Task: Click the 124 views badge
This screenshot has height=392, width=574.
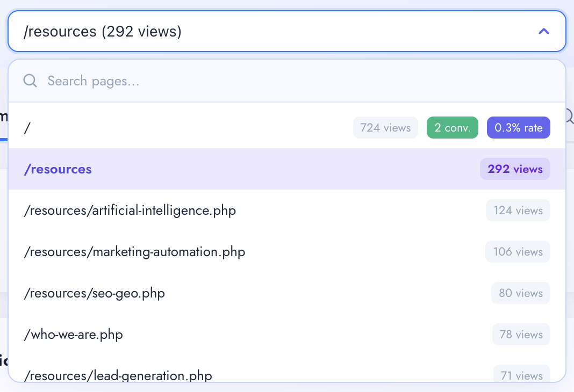Action: [x=518, y=210]
